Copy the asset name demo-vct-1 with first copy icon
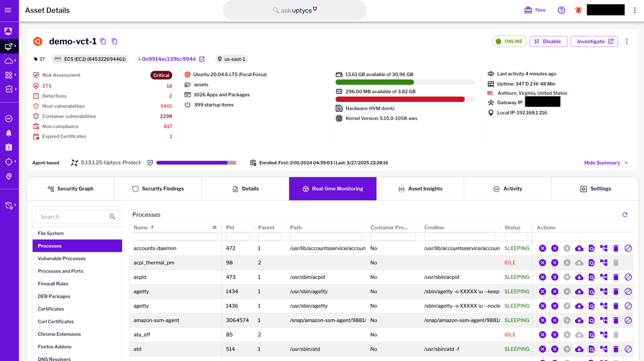This screenshot has height=361, width=644. pyautogui.click(x=103, y=41)
